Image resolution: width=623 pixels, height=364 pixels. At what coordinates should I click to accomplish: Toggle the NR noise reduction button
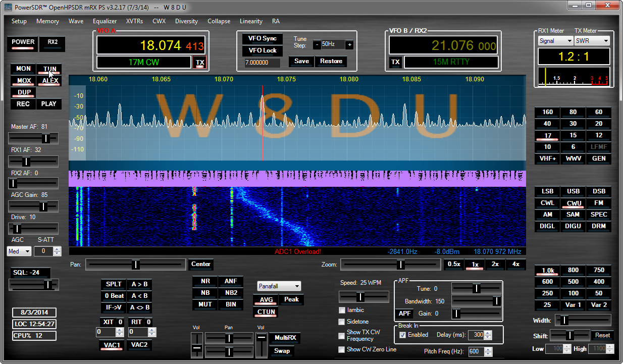coord(205,281)
